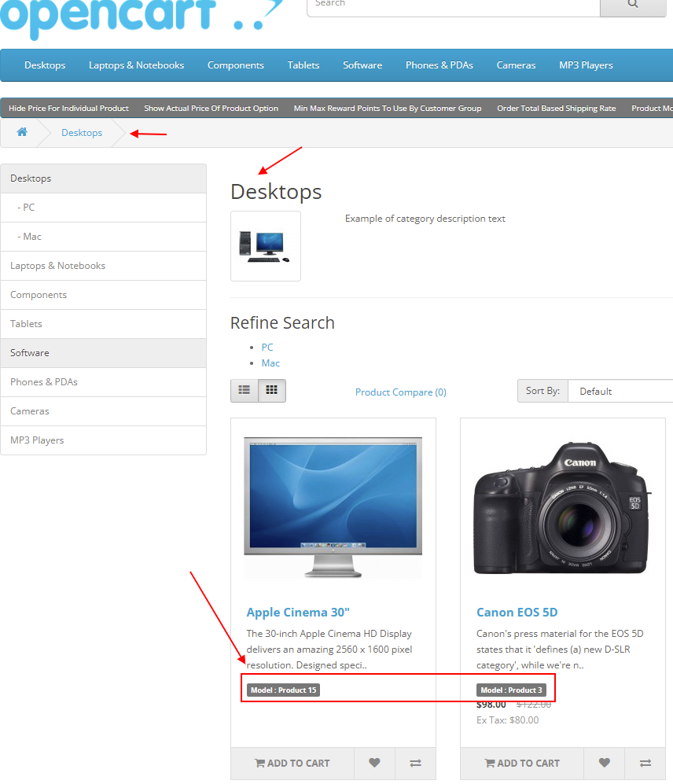673x784 pixels.
Task: Click the Desktops category thumbnail image
Action: (265, 245)
